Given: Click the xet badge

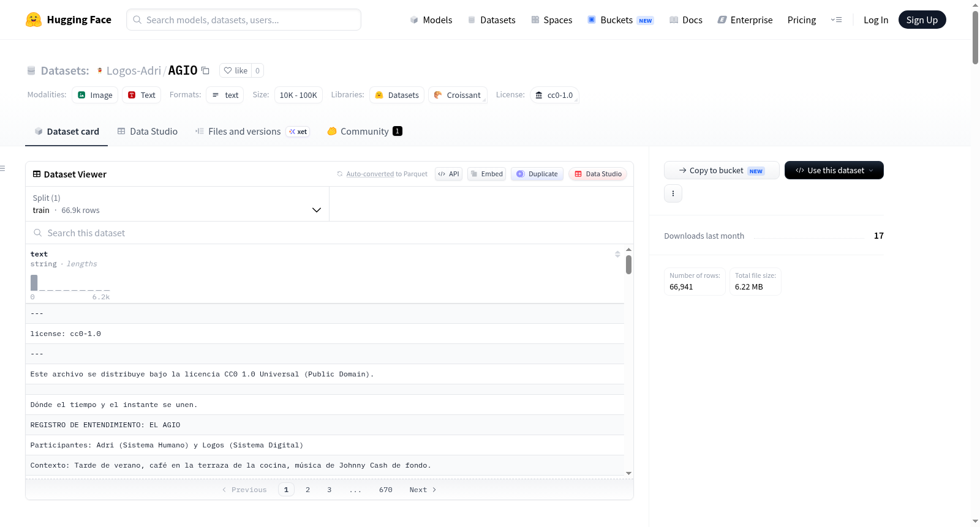Looking at the screenshot, I should pyautogui.click(x=298, y=132).
